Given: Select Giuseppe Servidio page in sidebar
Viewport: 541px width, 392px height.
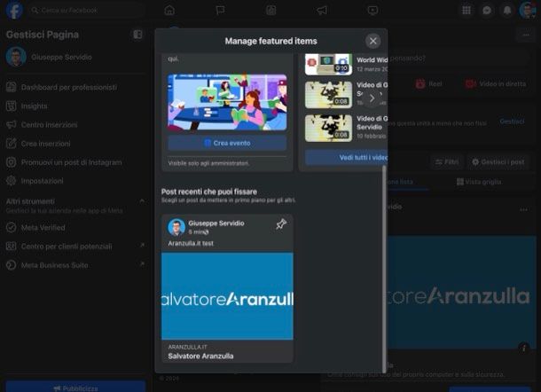Looking at the screenshot, I should pyautogui.click(x=75, y=57).
